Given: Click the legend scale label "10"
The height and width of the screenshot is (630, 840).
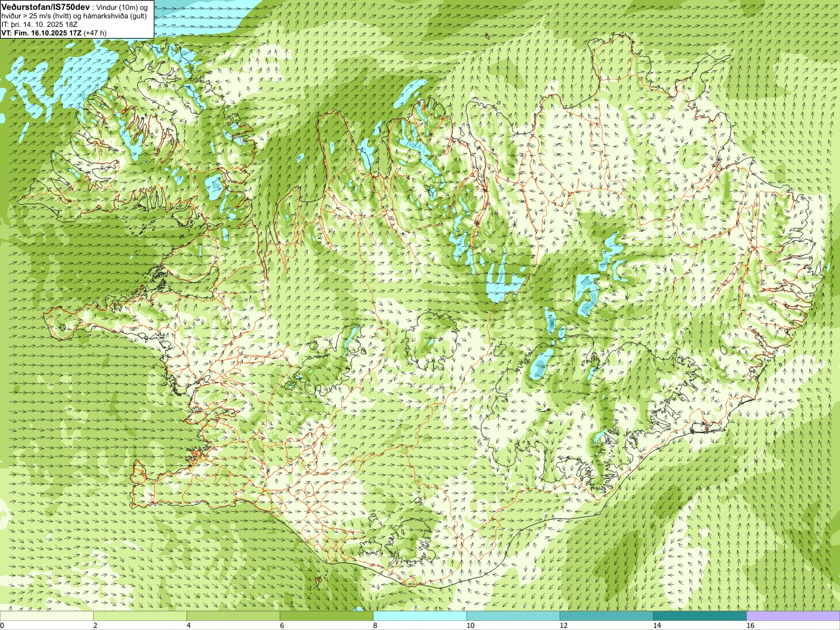Looking at the screenshot, I should (x=471, y=625).
